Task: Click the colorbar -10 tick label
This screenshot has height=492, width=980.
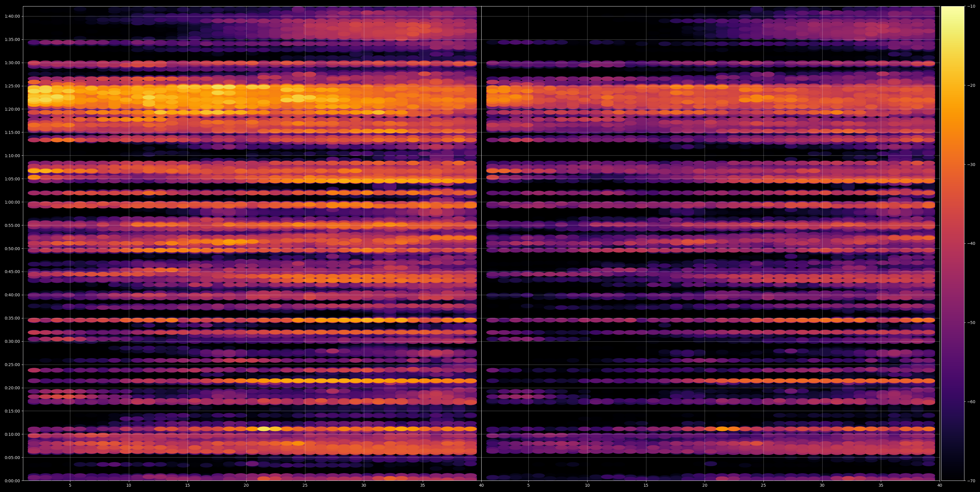Action: (x=971, y=6)
